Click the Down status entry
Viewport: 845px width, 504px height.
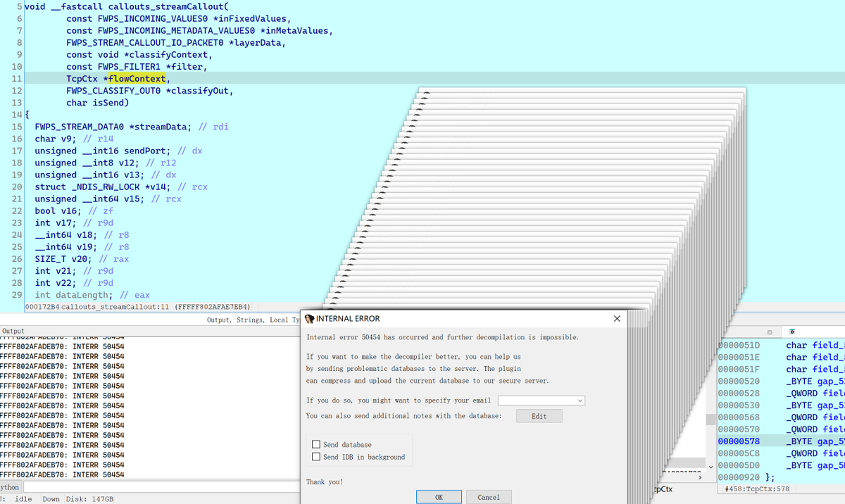tap(51, 498)
